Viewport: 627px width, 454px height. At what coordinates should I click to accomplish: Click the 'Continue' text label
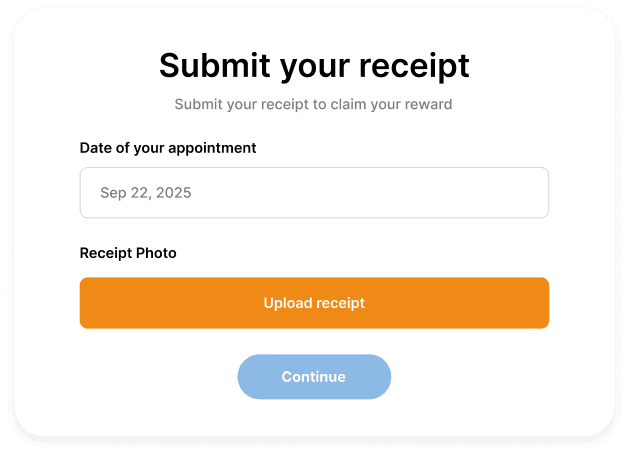click(314, 377)
